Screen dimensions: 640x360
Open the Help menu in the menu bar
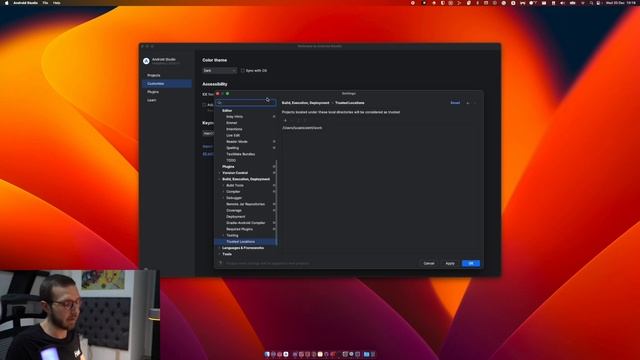57,3
